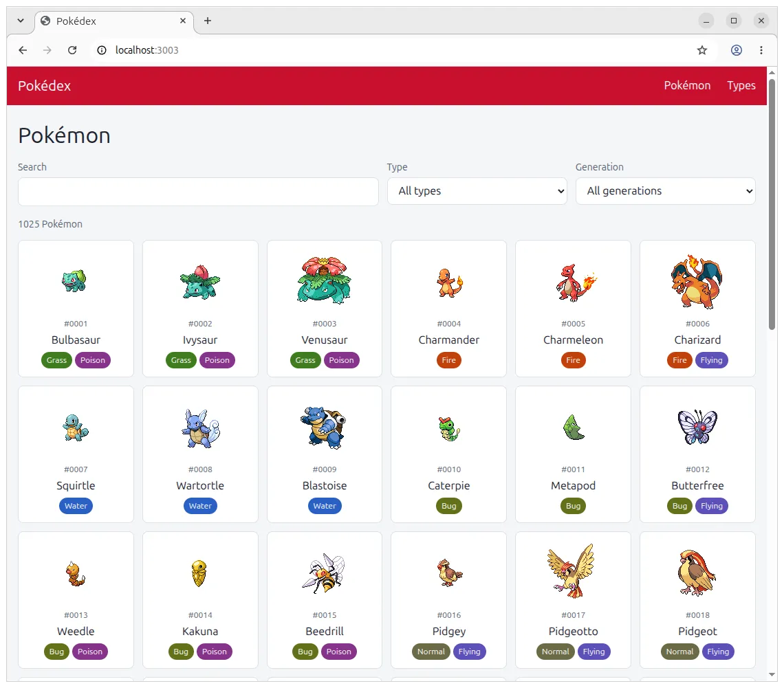Open the Type filter dropdown
This screenshot has height=688, width=784.
(477, 191)
